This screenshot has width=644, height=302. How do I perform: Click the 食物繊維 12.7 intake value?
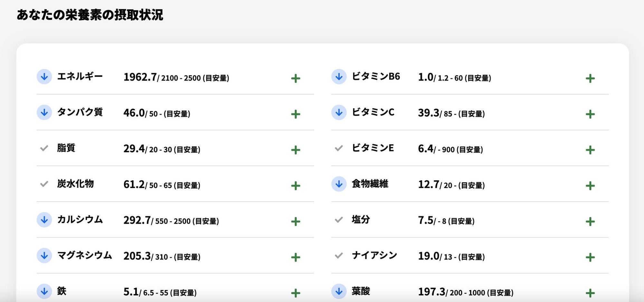click(x=428, y=184)
